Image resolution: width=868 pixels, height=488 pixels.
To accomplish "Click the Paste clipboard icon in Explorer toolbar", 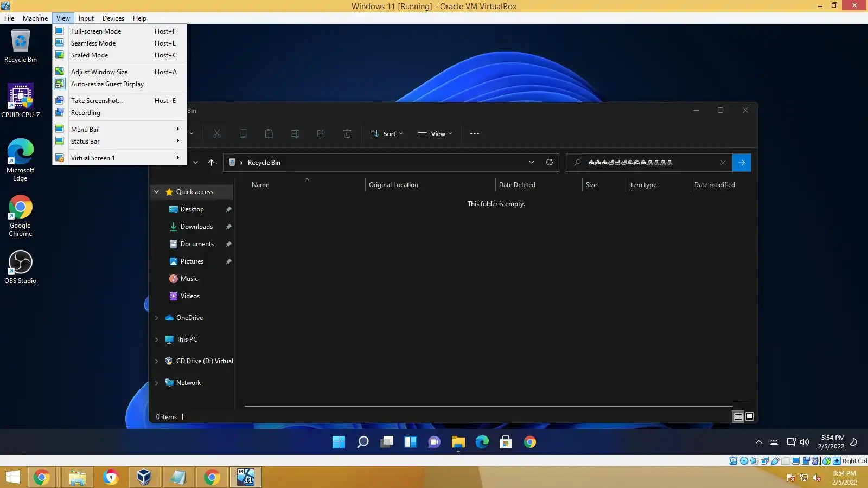I will pos(269,133).
